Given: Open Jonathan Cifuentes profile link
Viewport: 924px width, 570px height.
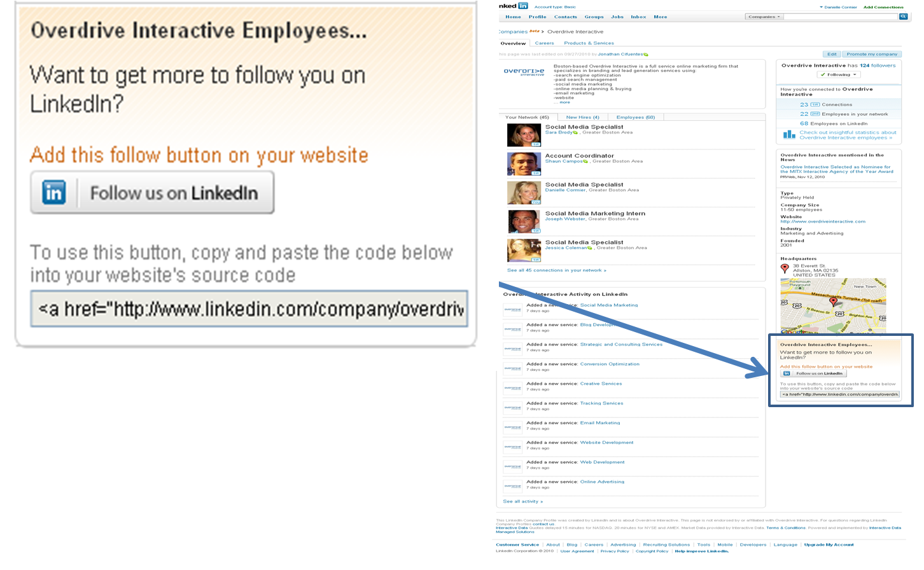Looking at the screenshot, I should click(620, 54).
